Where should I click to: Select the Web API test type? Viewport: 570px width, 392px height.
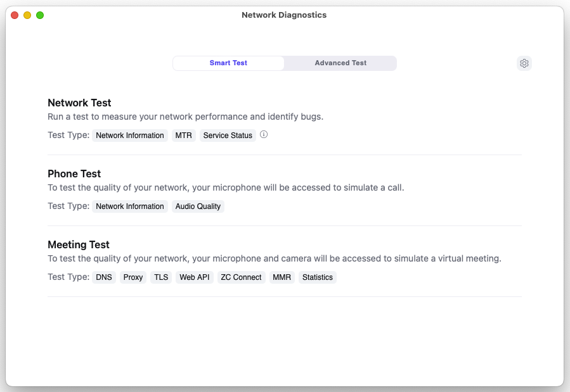click(194, 277)
